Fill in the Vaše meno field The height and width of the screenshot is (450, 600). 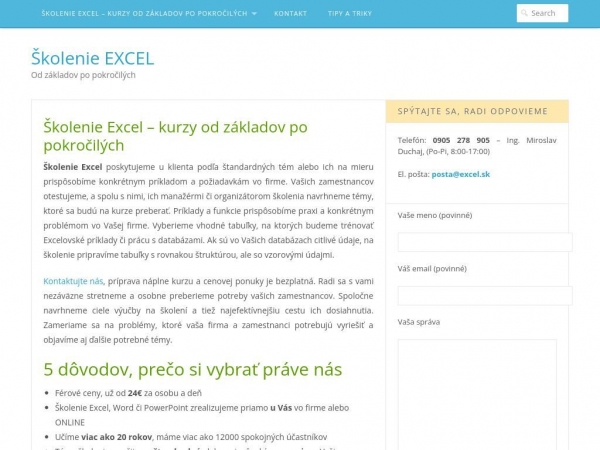pos(485,242)
